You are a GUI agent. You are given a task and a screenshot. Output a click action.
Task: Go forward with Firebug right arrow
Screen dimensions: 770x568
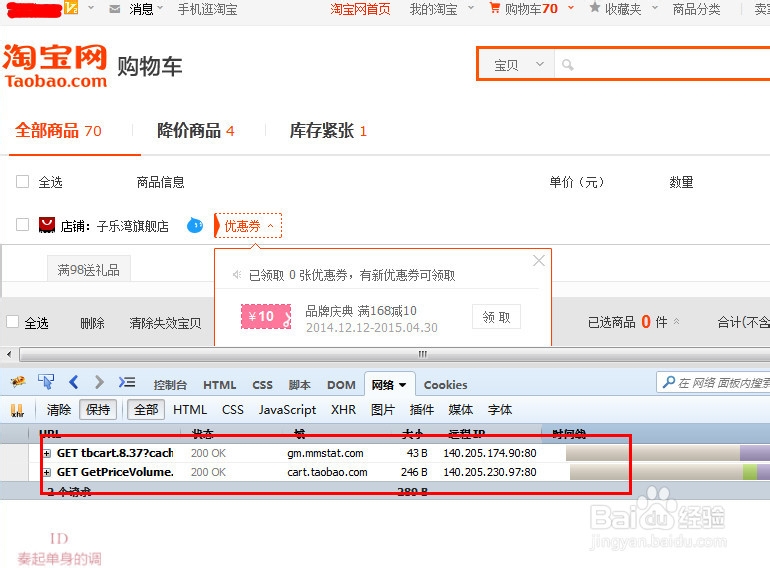coord(99,382)
